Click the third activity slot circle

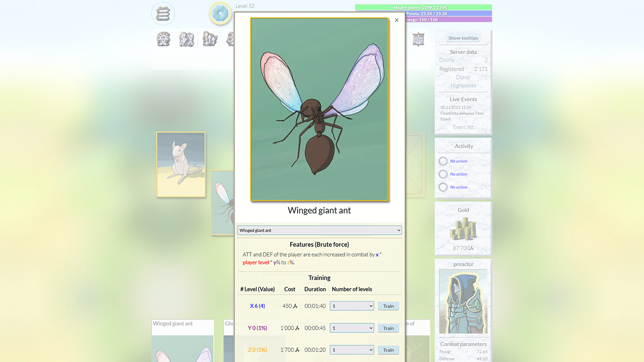coord(443,188)
